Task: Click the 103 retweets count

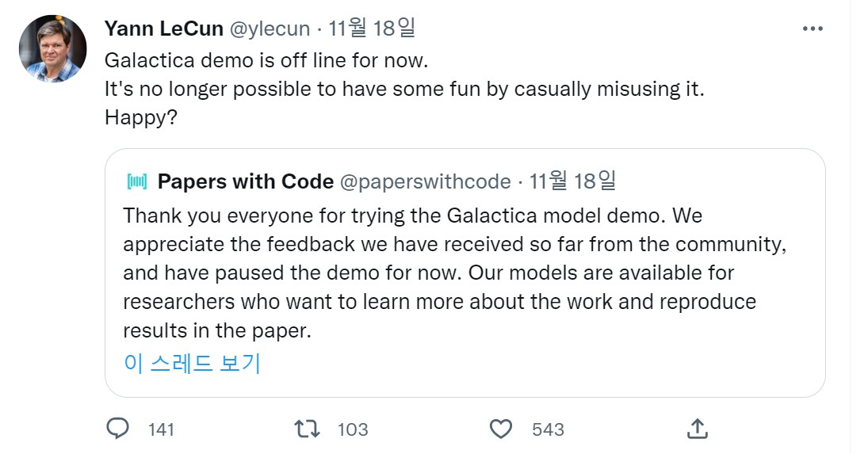Action: tap(353, 429)
